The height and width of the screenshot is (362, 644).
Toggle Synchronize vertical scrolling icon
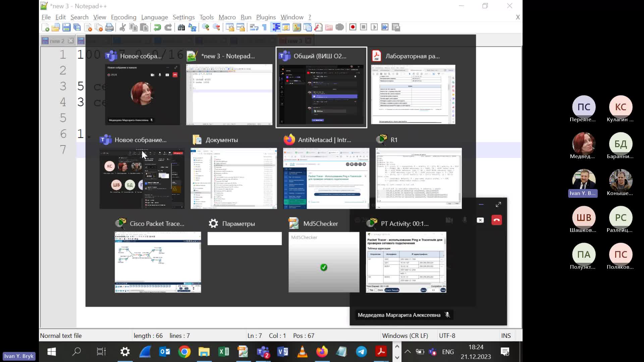230,27
